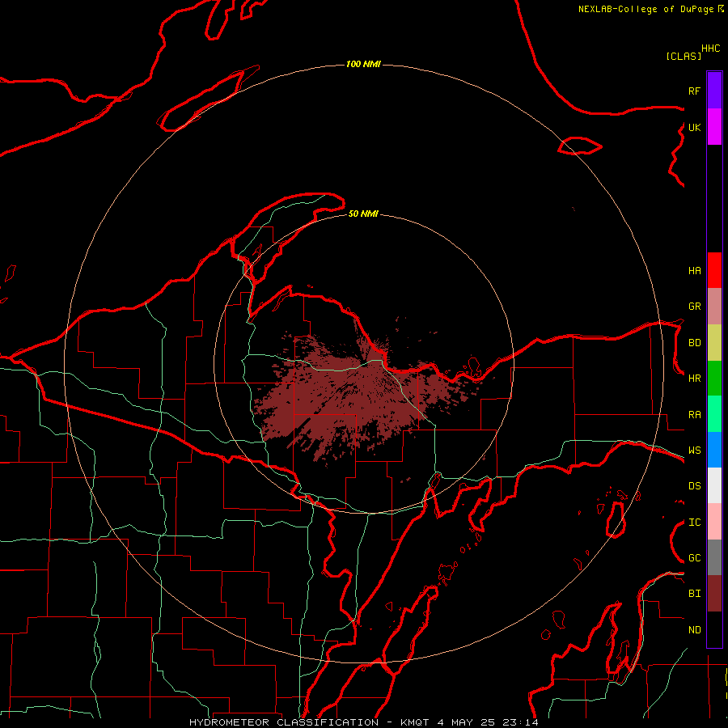The image size is (728, 728).
Task: Click the yellow BD legend swatch
Action: click(714, 343)
